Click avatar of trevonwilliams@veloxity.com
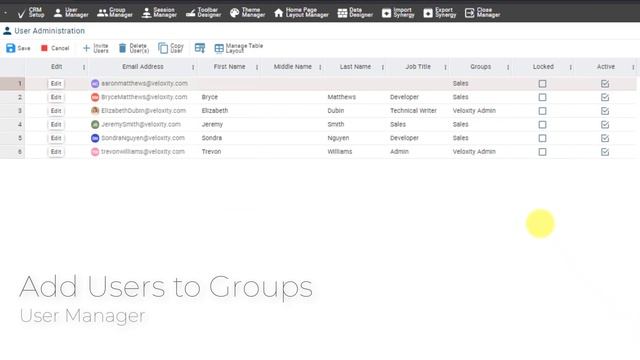This screenshot has height=360, width=640. click(x=95, y=152)
